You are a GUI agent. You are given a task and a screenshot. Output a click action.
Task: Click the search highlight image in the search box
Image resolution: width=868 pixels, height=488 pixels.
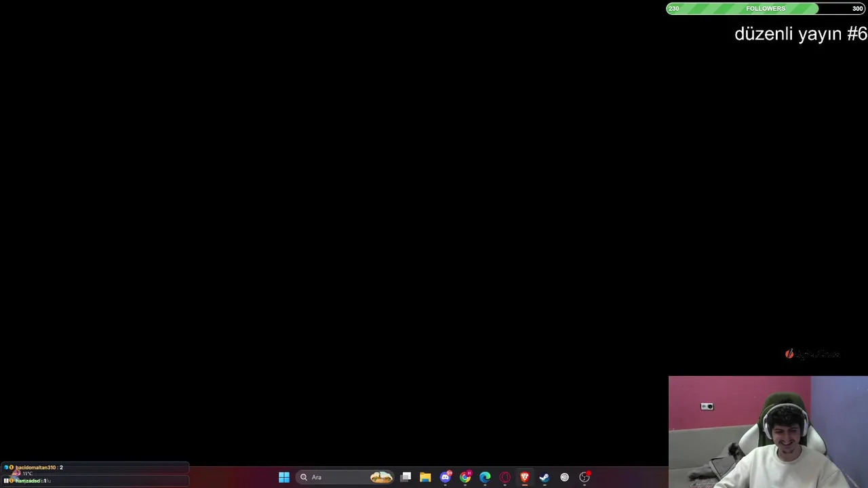[x=381, y=477]
